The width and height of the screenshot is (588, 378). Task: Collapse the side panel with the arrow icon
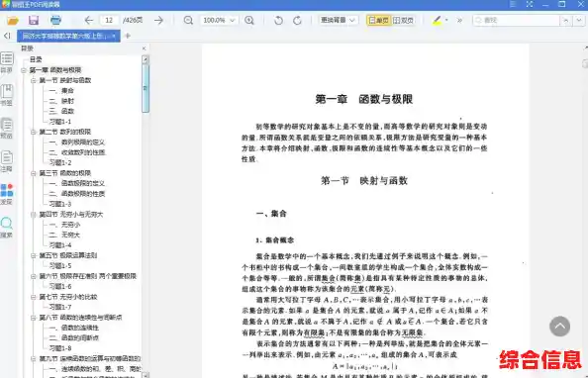(7, 36)
